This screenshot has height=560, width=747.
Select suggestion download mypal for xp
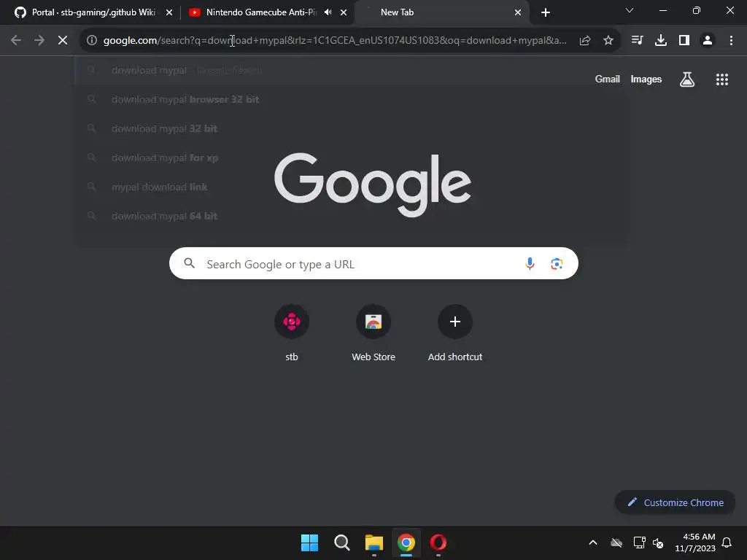coord(351,157)
